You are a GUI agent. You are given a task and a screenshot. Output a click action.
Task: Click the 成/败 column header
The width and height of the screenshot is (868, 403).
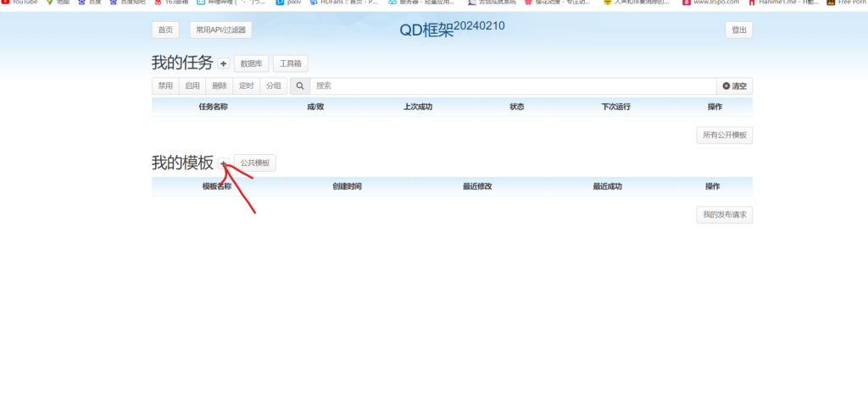(x=315, y=108)
